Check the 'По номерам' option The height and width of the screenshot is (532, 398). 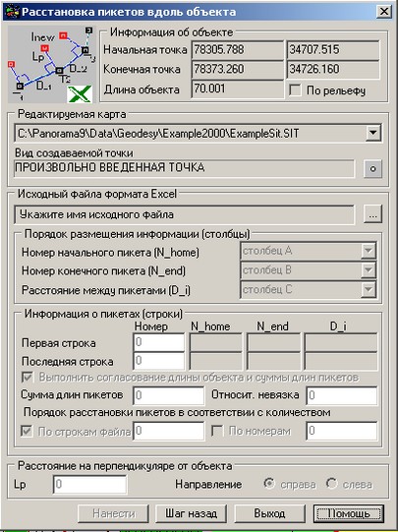[x=217, y=432]
